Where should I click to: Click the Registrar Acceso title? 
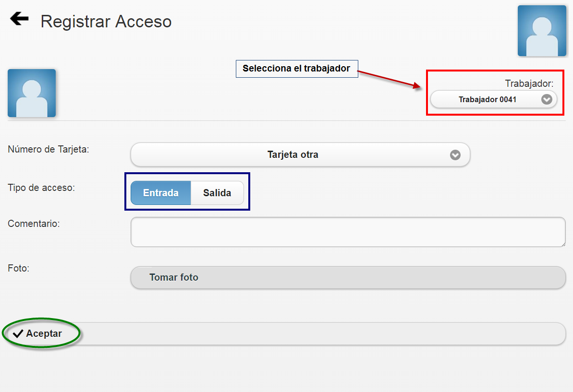tap(106, 22)
